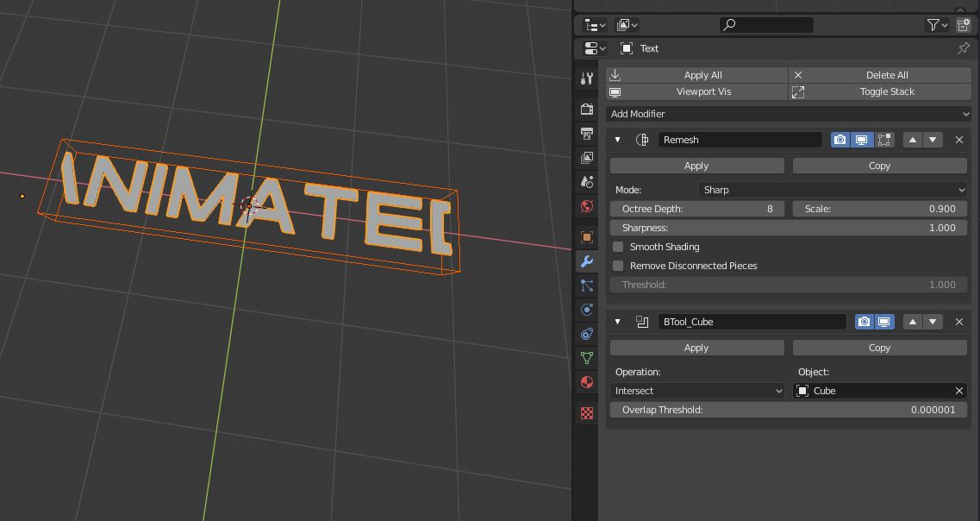Open the Material properties tab
The height and width of the screenshot is (521, 980).
587,382
